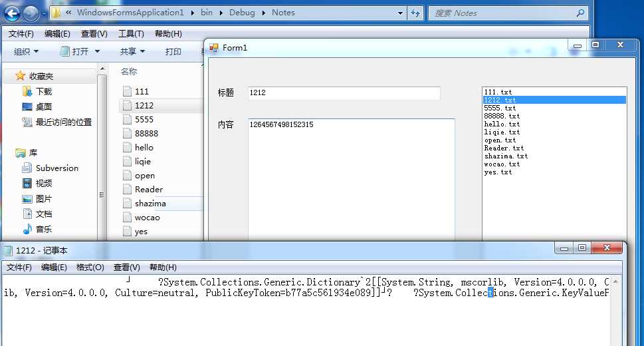Click inside the 内容 text area in Form1
This screenshot has height=346, width=644.
tap(351, 180)
